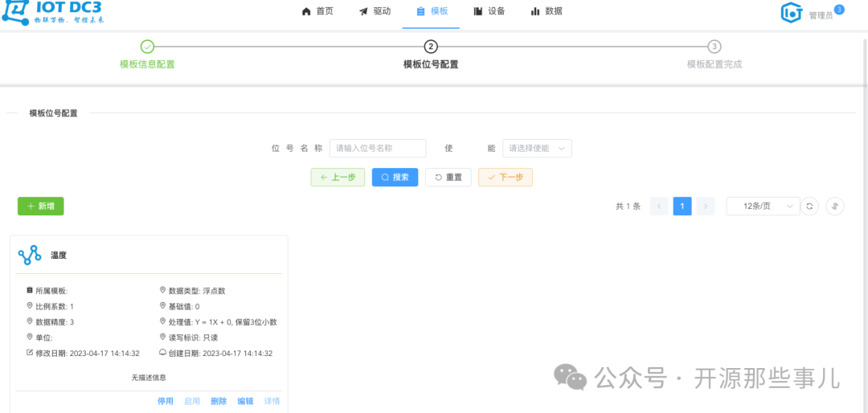The image size is (868, 413).
Task: Open the 驱动 driver menu
Action: (375, 11)
